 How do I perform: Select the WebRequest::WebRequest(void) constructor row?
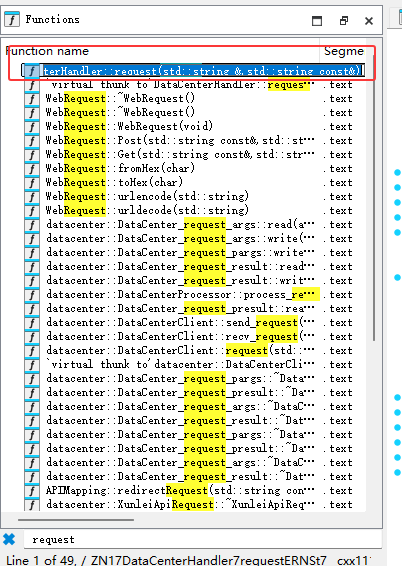coord(195,126)
